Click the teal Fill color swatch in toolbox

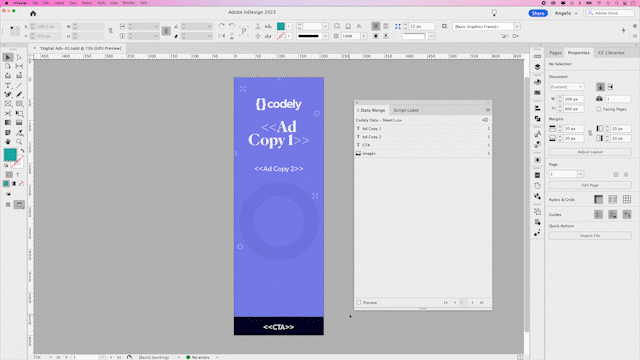10,155
